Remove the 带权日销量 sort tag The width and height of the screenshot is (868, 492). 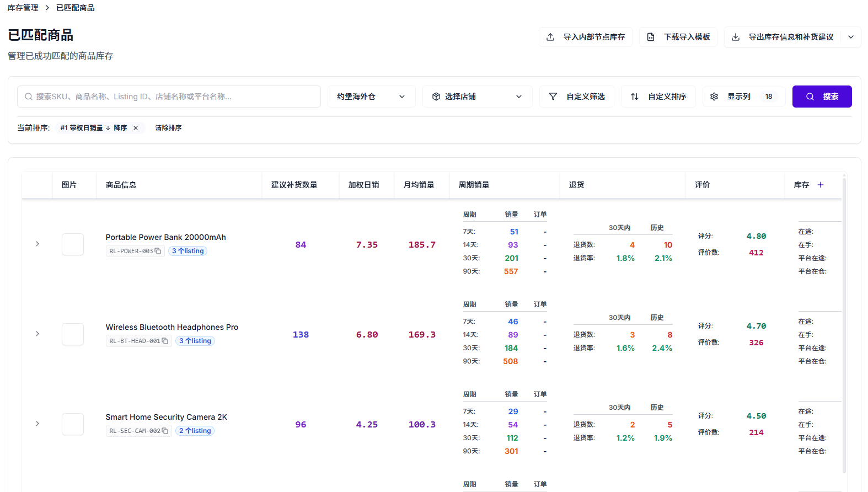[x=136, y=128]
